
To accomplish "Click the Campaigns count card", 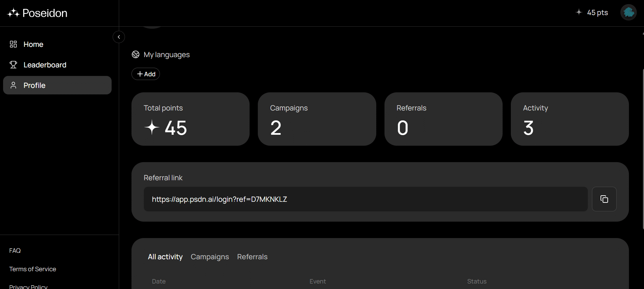I will click(x=317, y=119).
